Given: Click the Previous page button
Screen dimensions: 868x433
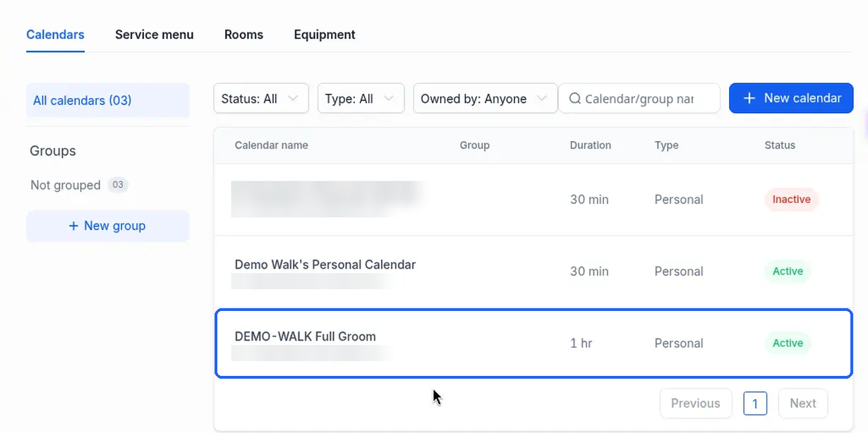Looking at the screenshot, I should click(x=696, y=403).
